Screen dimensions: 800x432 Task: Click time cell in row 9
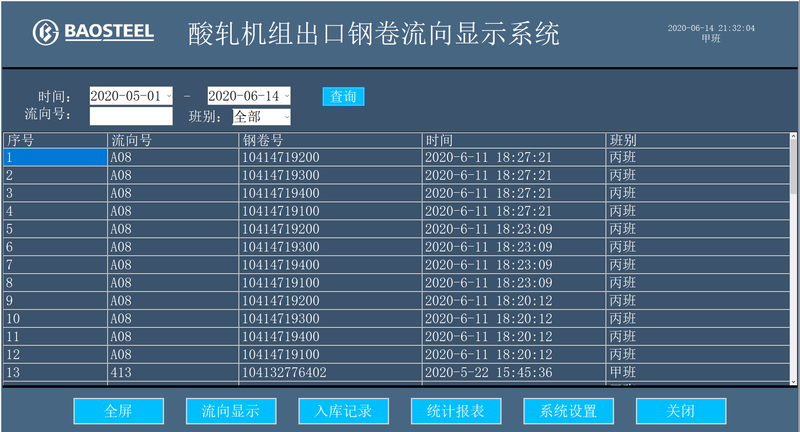coord(514,300)
